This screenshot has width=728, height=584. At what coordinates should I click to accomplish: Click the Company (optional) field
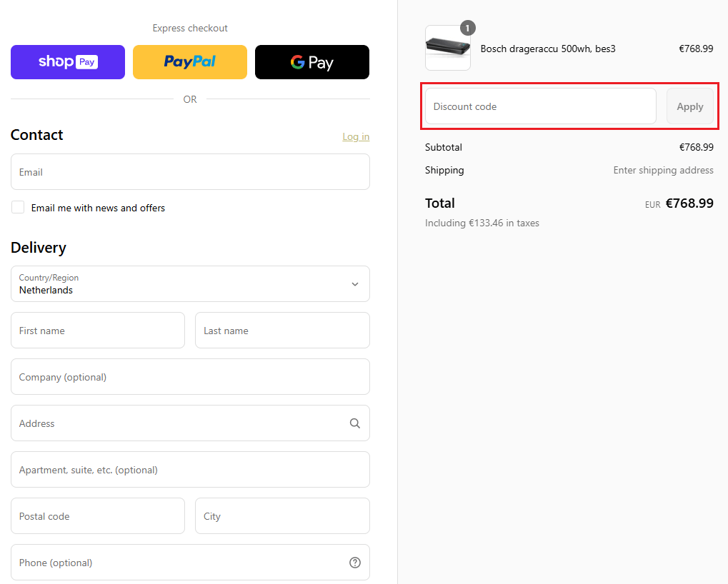(x=190, y=377)
